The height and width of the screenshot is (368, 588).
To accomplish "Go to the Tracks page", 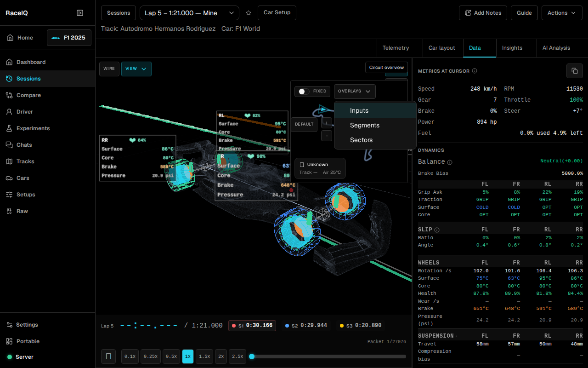I will click(48, 161).
